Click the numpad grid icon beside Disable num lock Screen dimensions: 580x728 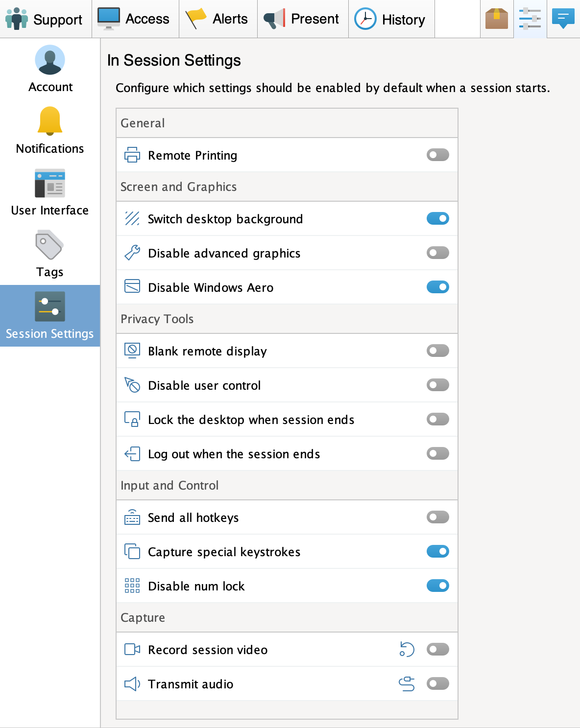(x=132, y=586)
